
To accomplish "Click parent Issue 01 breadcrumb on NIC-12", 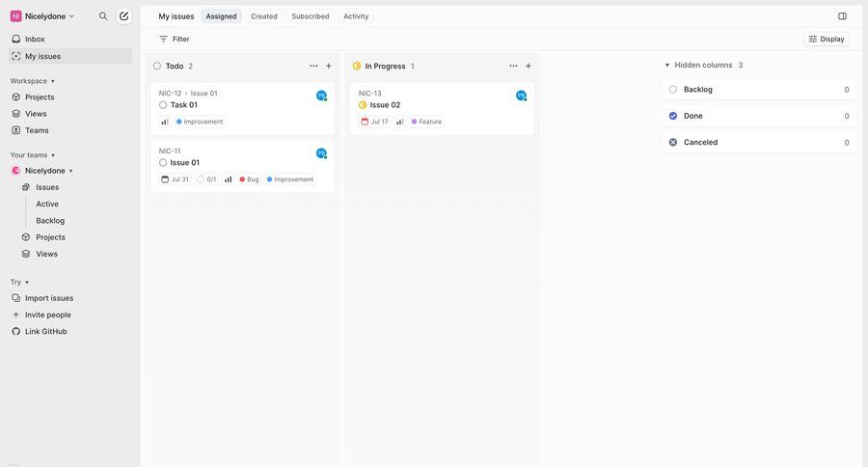I will [203, 93].
